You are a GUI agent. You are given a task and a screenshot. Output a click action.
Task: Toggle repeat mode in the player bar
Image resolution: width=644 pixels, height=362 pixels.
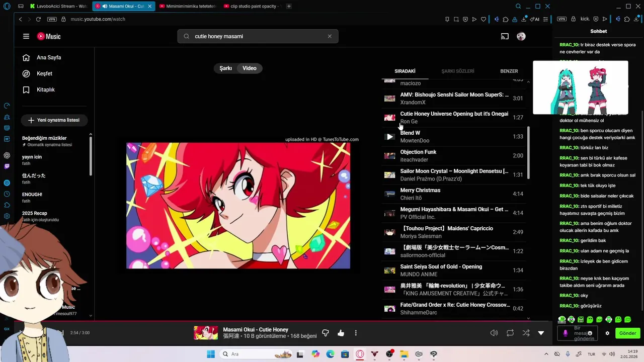(x=510, y=333)
